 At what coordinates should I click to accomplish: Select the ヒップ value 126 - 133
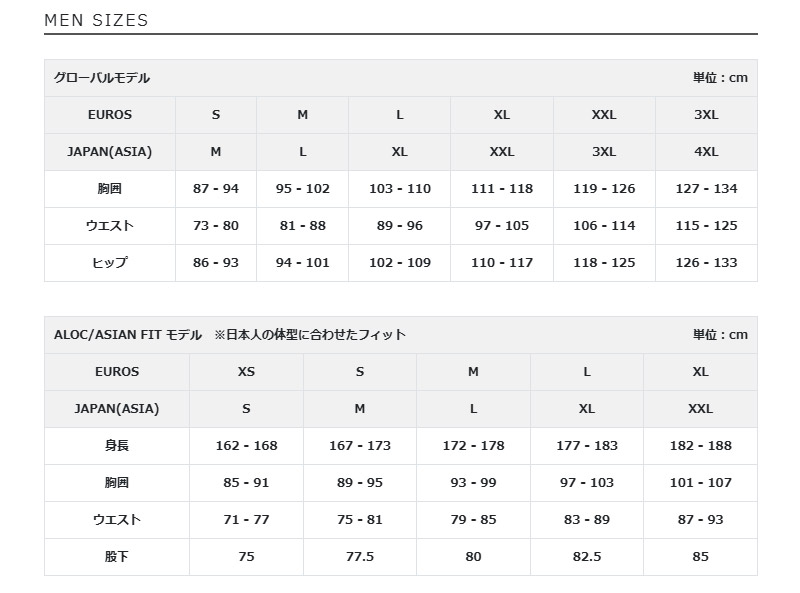click(706, 263)
